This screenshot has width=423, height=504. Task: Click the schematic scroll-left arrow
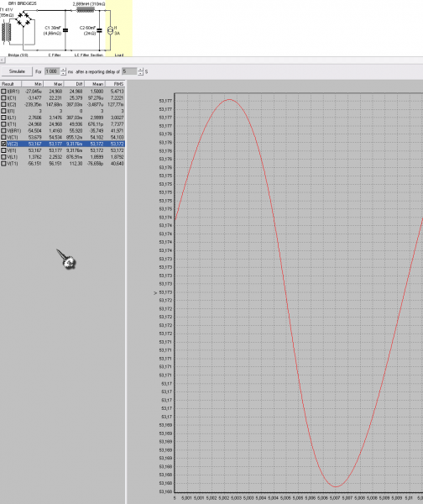[x=3, y=60]
